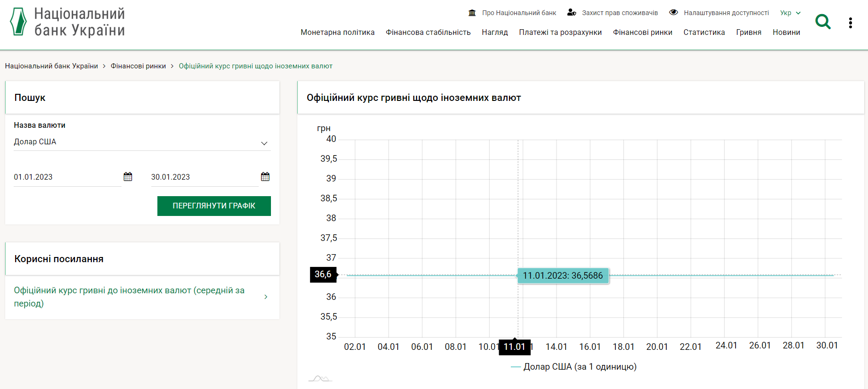Open 'Фінансові ринки' top menu item
Image resolution: width=868 pixels, height=389 pixels.
tap(642, 33)
